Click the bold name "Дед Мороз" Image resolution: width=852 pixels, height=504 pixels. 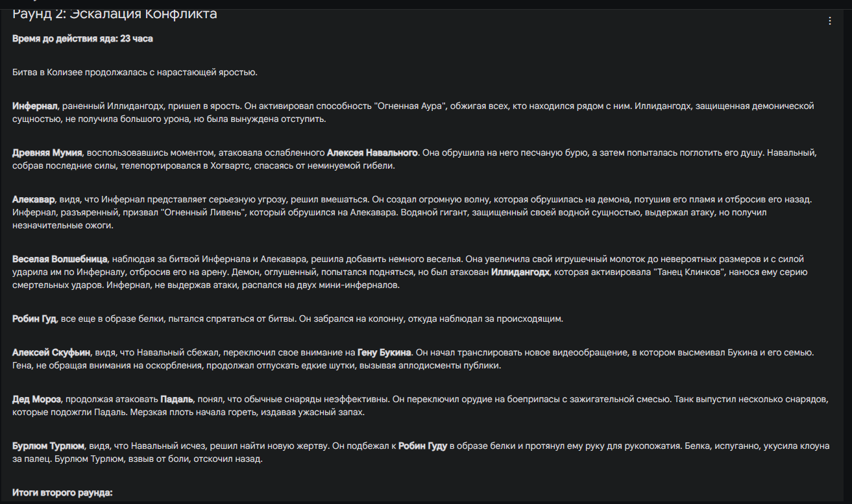click(36, 399)
